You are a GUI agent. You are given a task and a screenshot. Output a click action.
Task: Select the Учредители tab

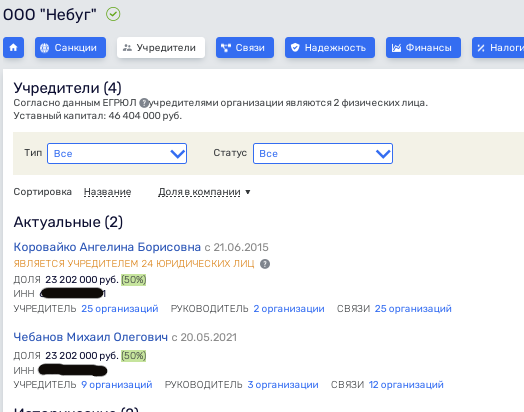pos(161,47)
